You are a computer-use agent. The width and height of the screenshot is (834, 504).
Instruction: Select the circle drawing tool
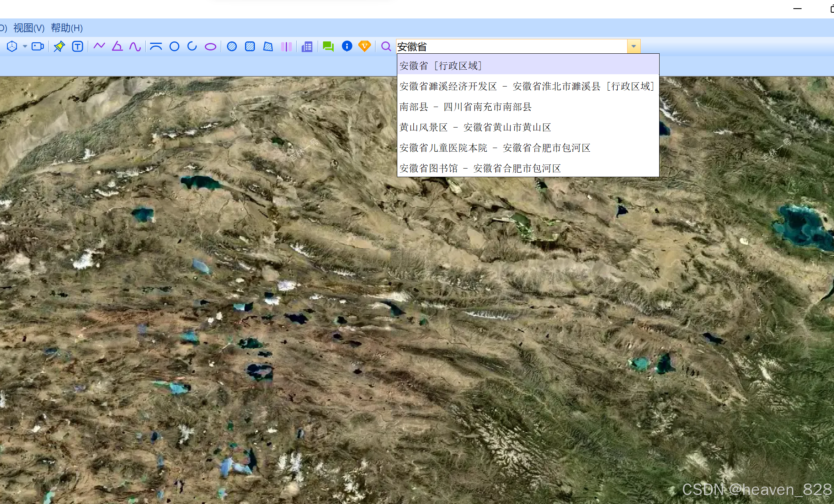174,46
